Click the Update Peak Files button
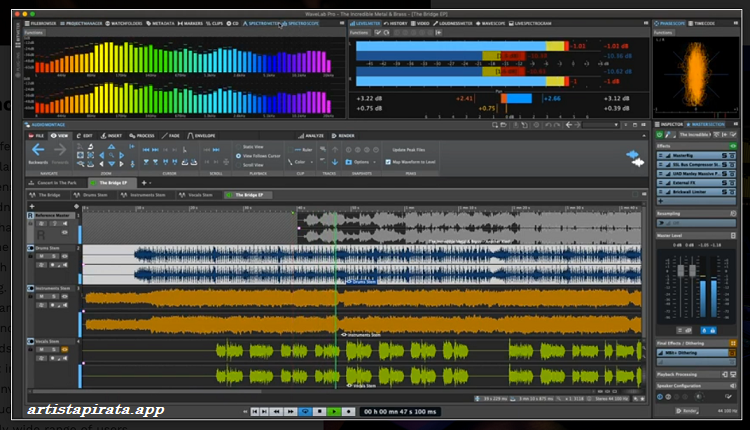The height and width of the screenshot is (430, 750). (x=408, y=150)
